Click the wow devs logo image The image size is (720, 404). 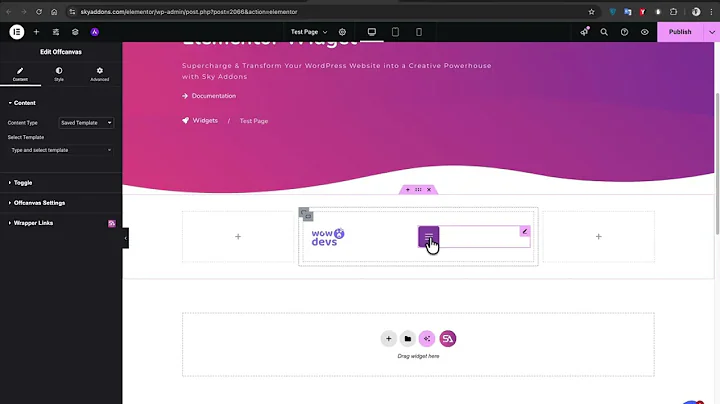click(x=328, y=237)
